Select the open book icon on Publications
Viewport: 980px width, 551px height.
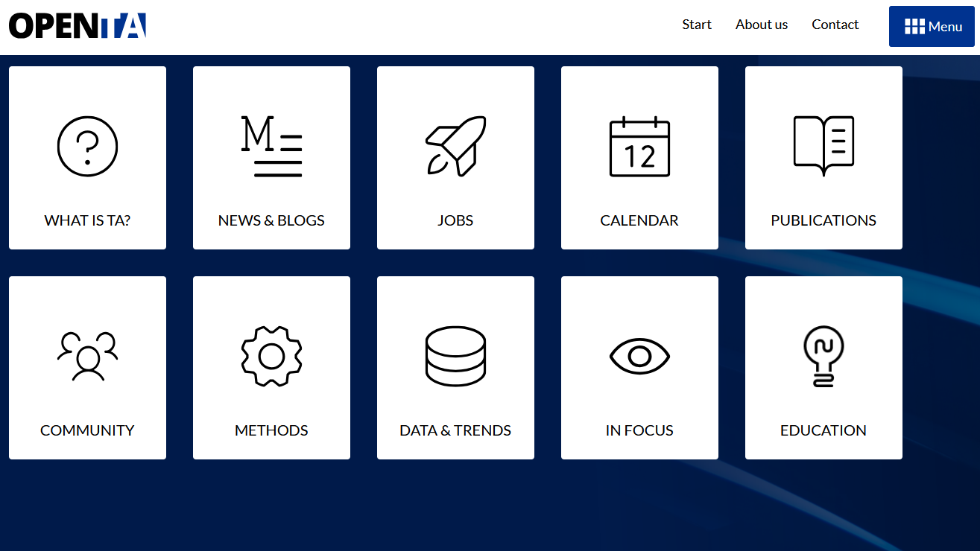(x=823, y=145)
